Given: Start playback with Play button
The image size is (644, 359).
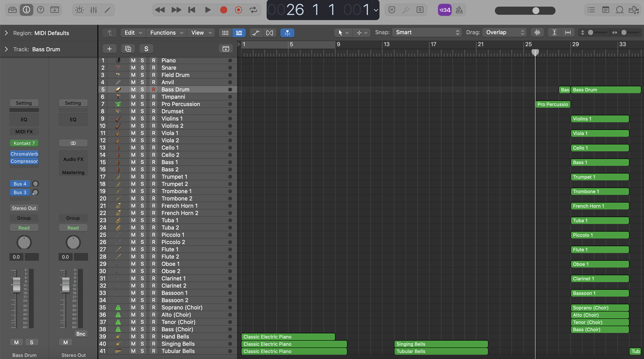Looking at the screenshot, I should tap(208, 10).
